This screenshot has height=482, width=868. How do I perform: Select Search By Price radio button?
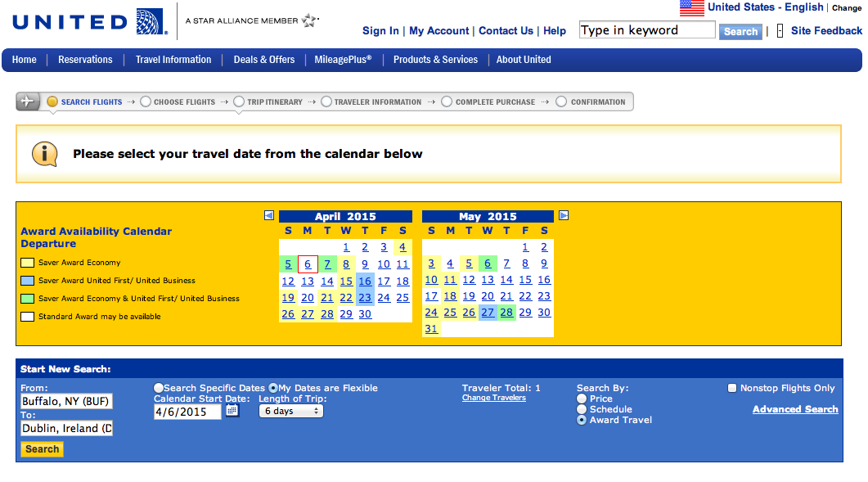[x=582, y=399]
